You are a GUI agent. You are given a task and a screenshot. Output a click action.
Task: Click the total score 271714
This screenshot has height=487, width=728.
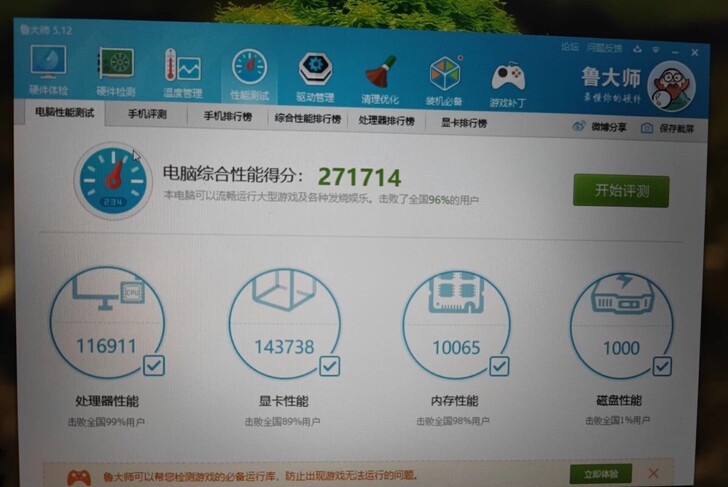pyautogui.click(x=360, y=177)
